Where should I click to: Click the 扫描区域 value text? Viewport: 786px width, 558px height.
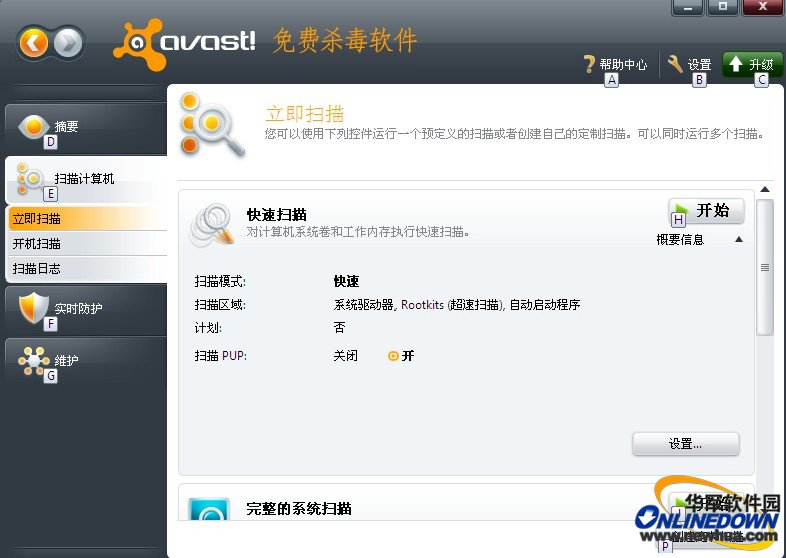point(457,305)
